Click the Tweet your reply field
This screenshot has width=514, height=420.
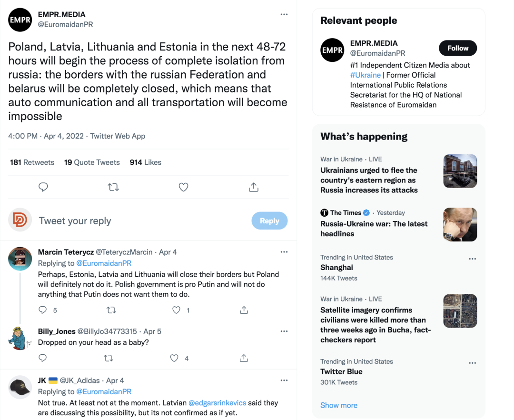pyautogui.click(x=143, y=221)
